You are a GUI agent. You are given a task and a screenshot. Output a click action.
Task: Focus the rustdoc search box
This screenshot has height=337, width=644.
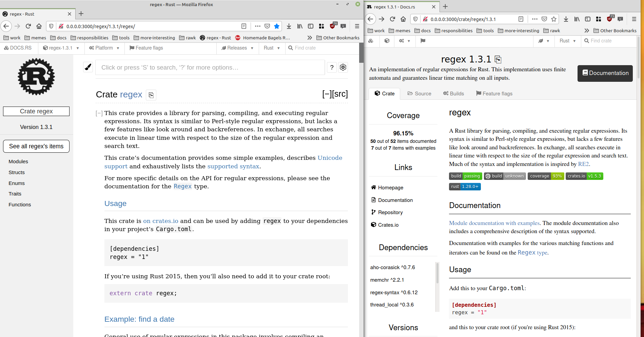pos(210,67)
